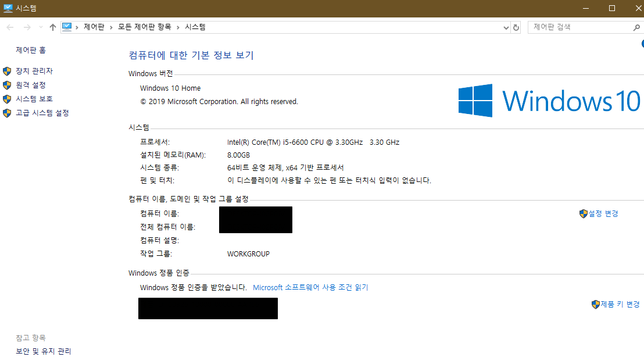644x364 pixels.
Task: Click the search magnifier icon
Action: (636, 27)
